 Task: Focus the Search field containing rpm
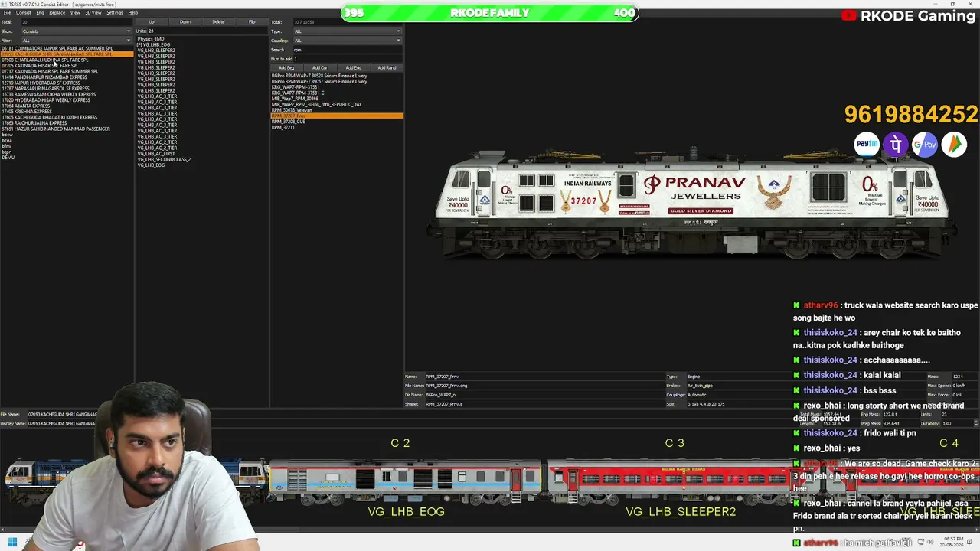coord(348,50)
